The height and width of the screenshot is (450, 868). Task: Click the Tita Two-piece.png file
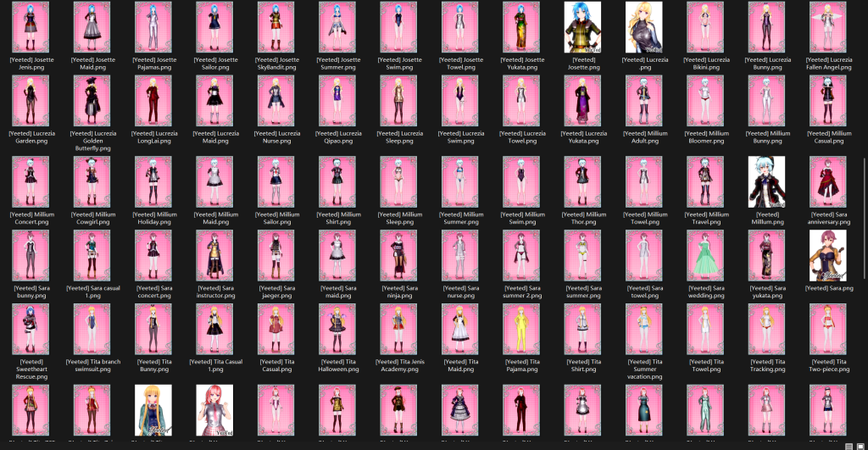coord(828,330)
